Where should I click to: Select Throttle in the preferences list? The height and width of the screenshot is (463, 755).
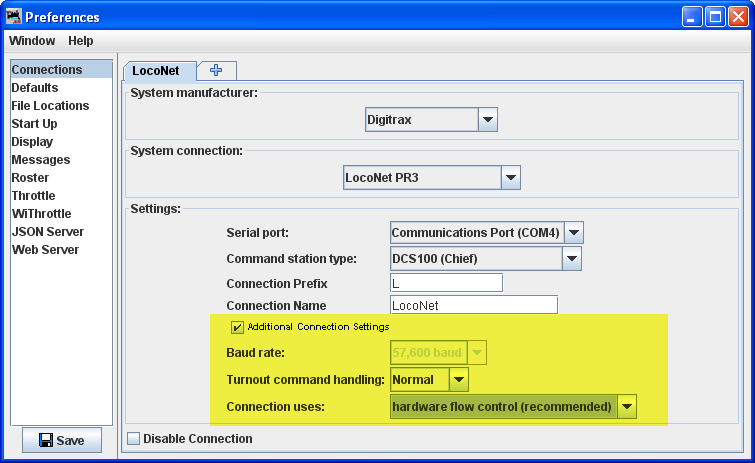click(34, 196)
